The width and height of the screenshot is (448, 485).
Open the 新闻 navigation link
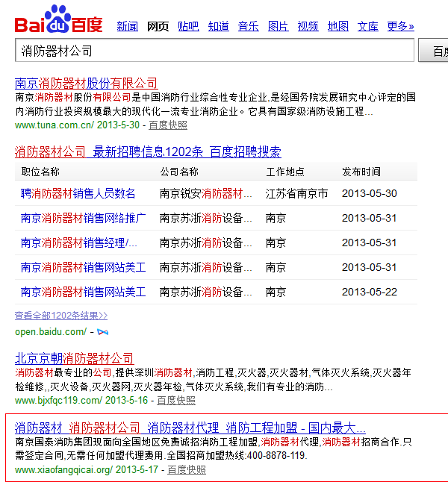point(128,27)
